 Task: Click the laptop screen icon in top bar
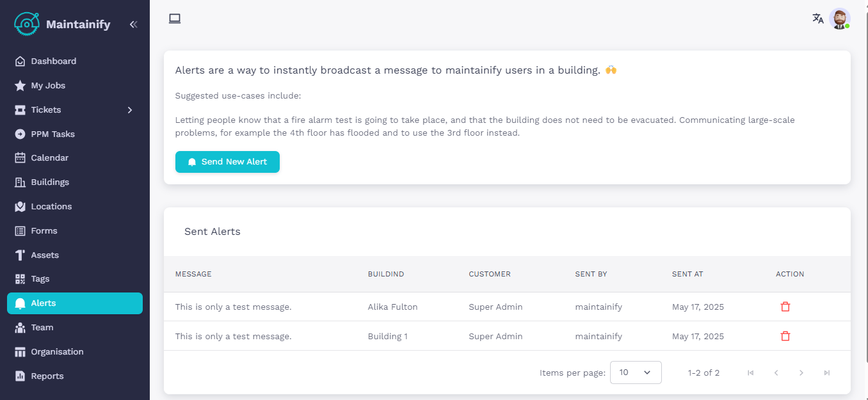point(175,19)
